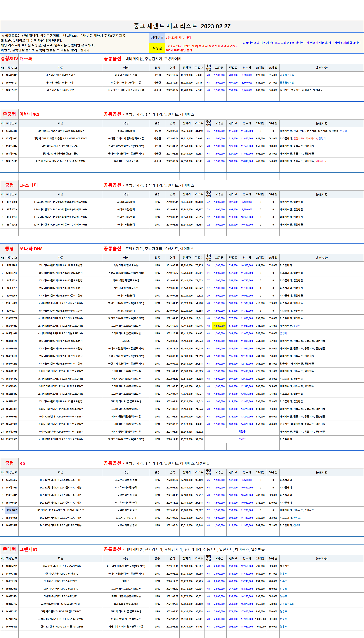364x638 pixels.
Task: Click vehicle number cell 165하1016
Action: (11, 334)
